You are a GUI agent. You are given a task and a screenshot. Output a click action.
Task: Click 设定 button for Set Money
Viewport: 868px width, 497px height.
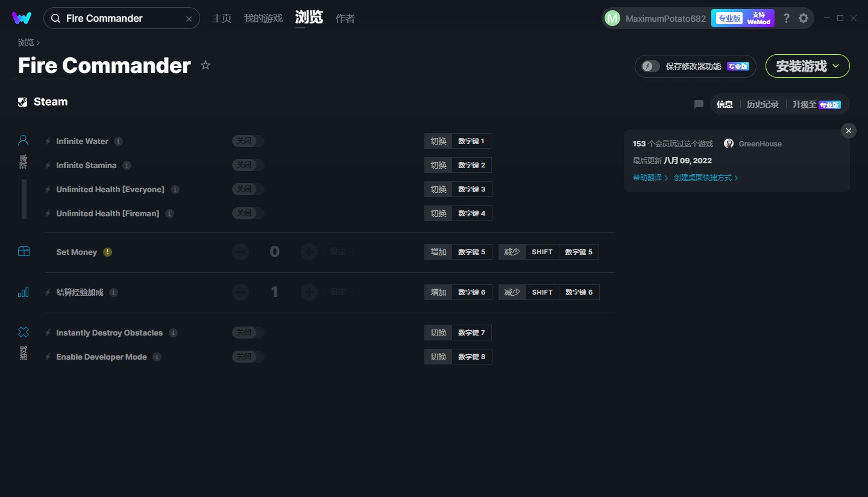coord(338,252)
